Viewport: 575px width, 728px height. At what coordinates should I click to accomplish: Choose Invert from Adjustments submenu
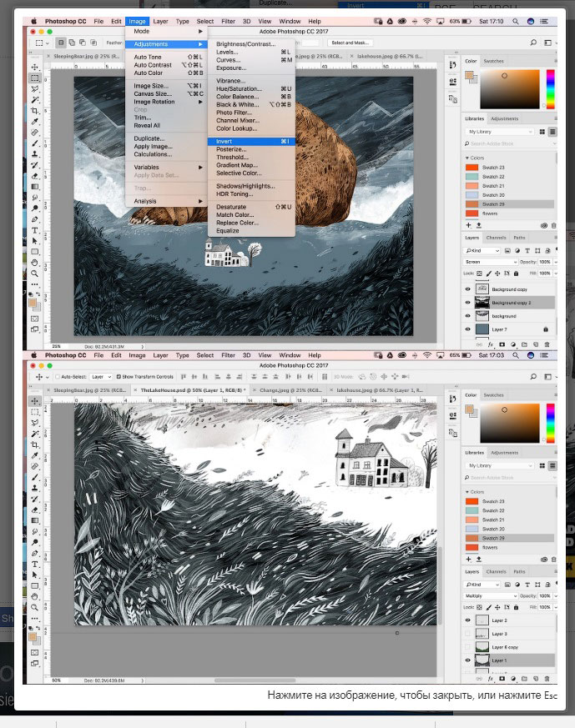[x=251, y=142]
